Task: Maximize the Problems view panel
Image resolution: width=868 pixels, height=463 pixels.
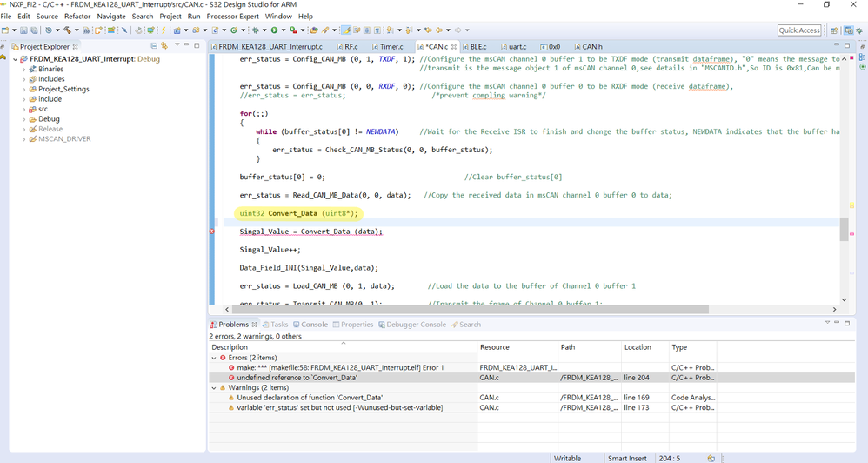Action: [847, 323]
